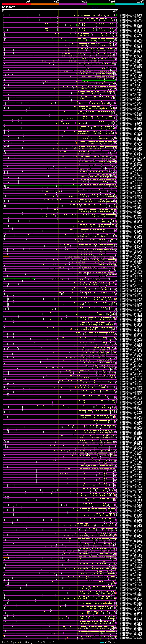Open hit UniRef100_Q9M7N8
Screen dimensions: 146x644
tap(131, 27)
